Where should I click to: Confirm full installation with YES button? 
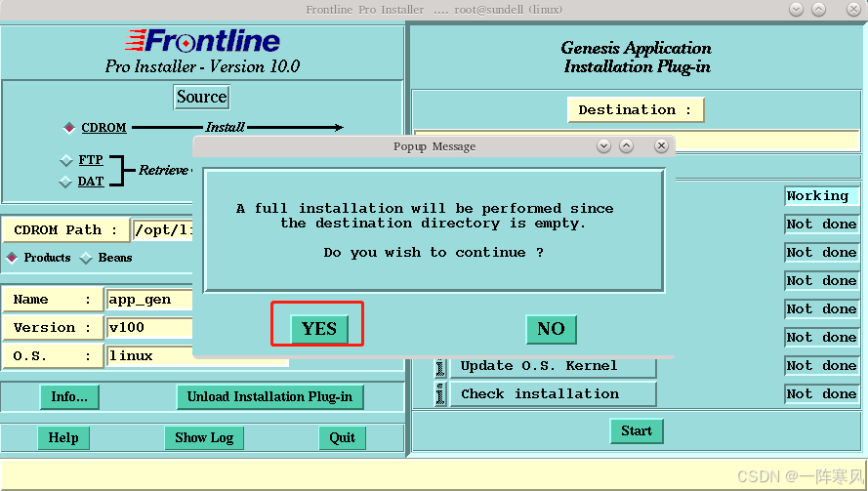coord(319,329)
